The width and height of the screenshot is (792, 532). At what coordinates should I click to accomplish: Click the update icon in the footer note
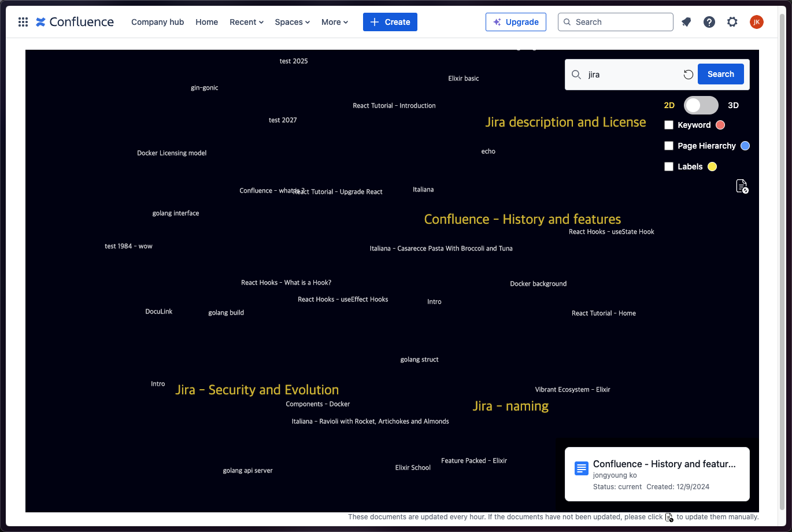pos(669,517)
